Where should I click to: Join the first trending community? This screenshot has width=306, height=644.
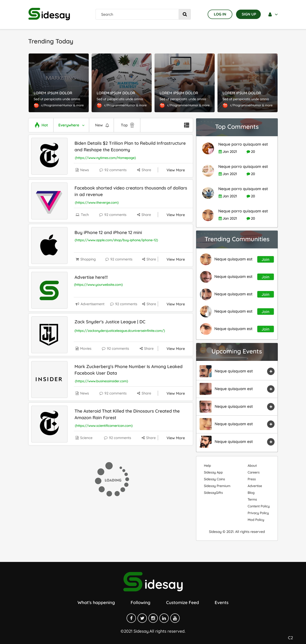pos(266,260)
